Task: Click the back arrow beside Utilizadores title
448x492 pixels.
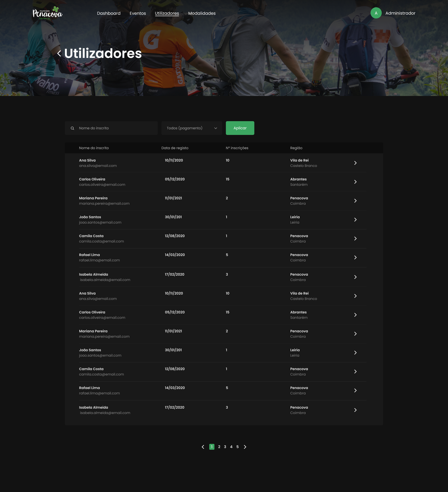Action: (59, 53)
